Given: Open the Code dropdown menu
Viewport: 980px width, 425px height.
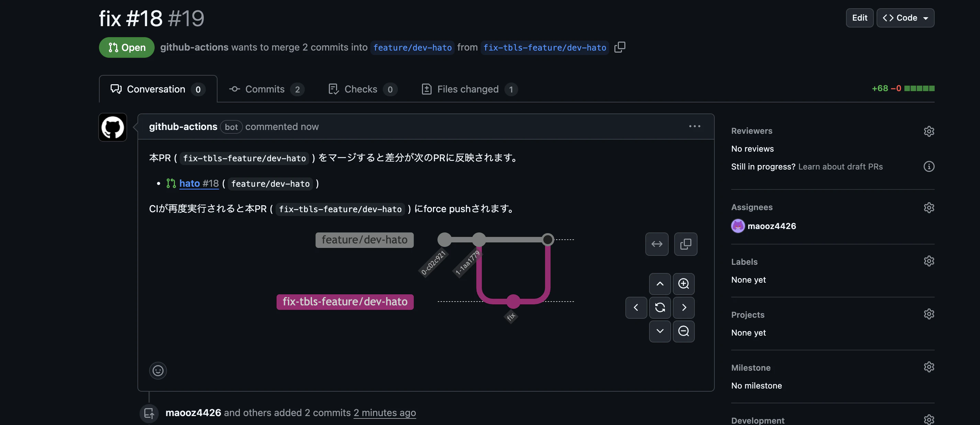Looking at the screenshot, I should coord(905,18).
